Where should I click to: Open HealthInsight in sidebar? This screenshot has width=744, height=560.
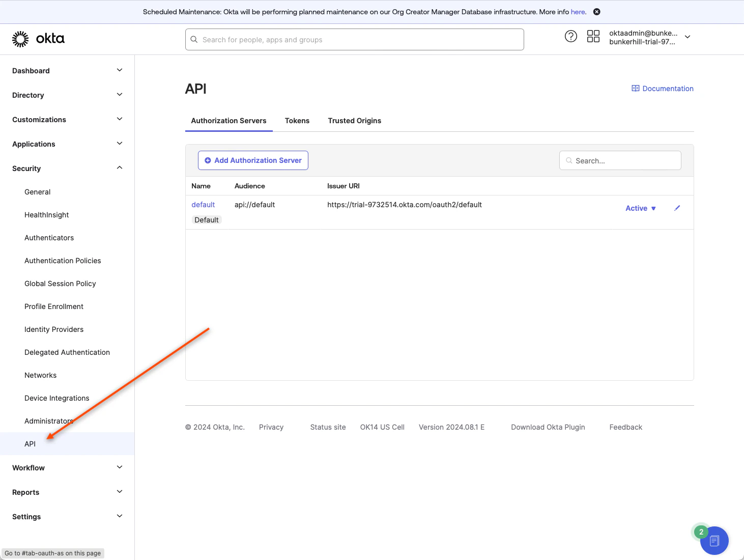[x=47, y=215]
